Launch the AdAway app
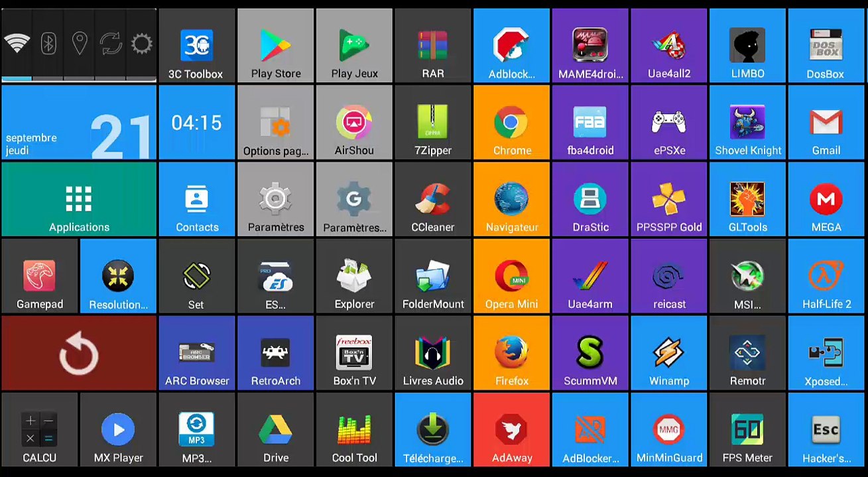This screenshot has height=477, width=868. 511,430
